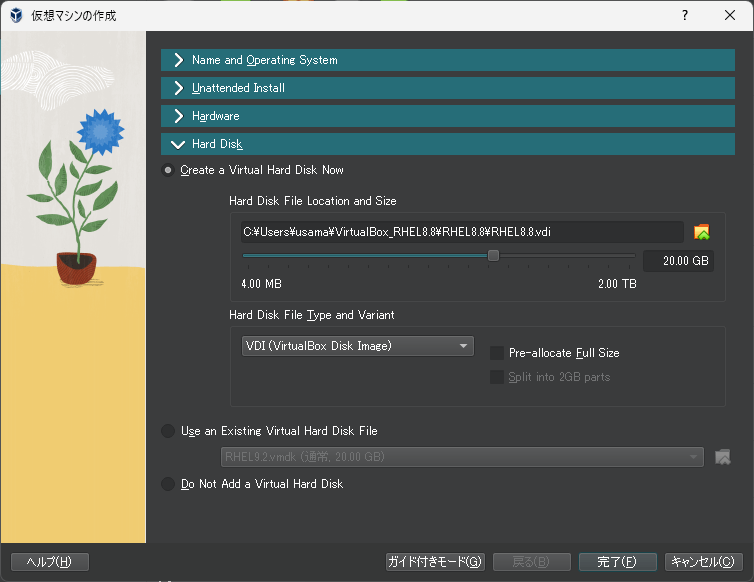
Task: Close the dialog with X button
Action: [x=729, y=15]
